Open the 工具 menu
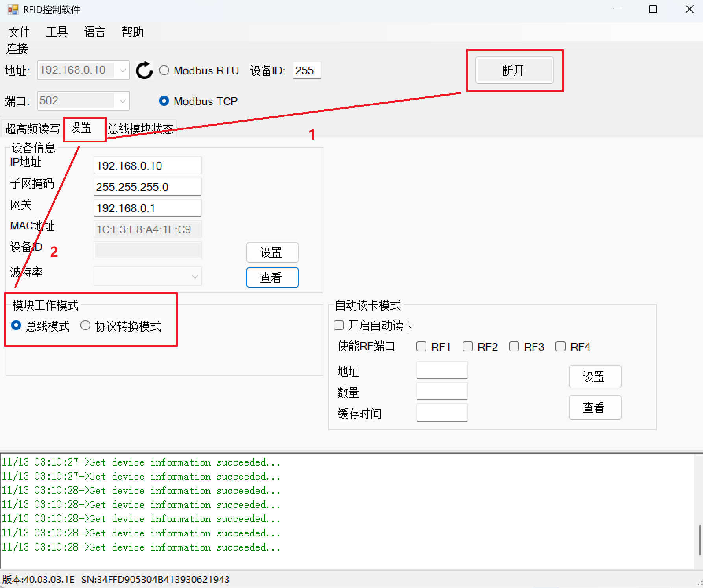Screen dimensions: 703x588 coord(57,32)
